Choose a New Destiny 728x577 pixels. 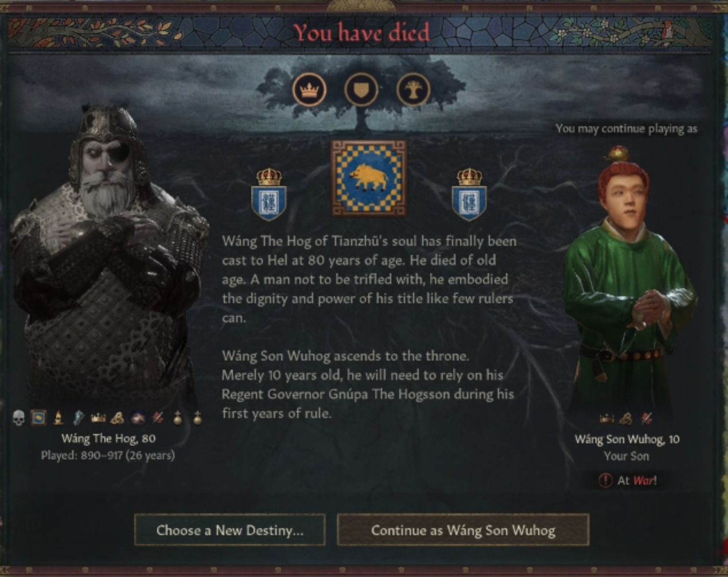229,530
